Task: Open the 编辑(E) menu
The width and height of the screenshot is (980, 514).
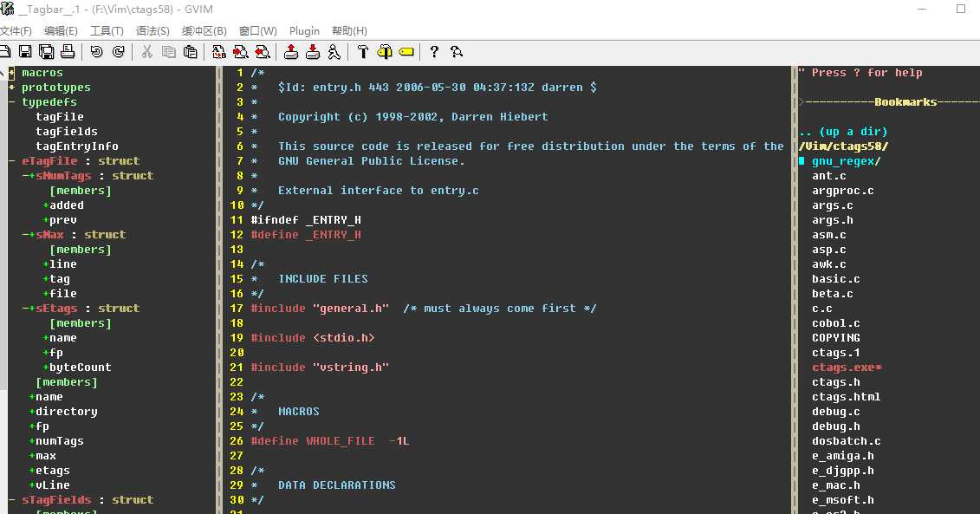Action: [61, 30]
